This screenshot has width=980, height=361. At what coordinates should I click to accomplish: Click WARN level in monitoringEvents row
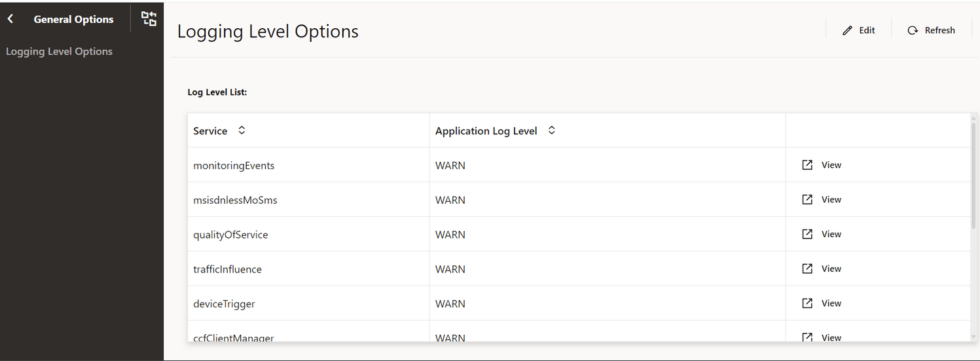(450, 166)
